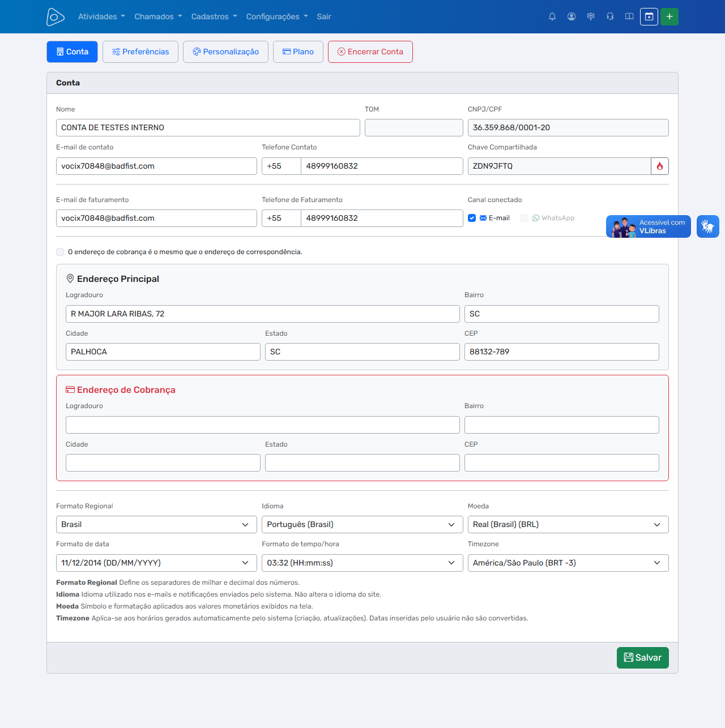
Task: Click the WhatsApp logo icon
Action: coord(536,218)
